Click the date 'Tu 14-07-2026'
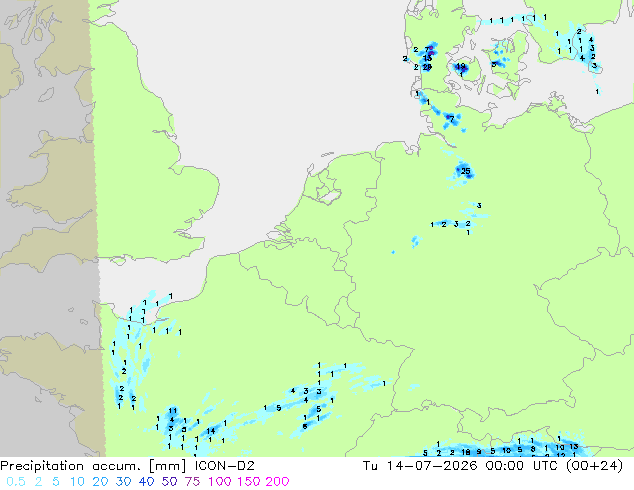 tap(420, 466)
